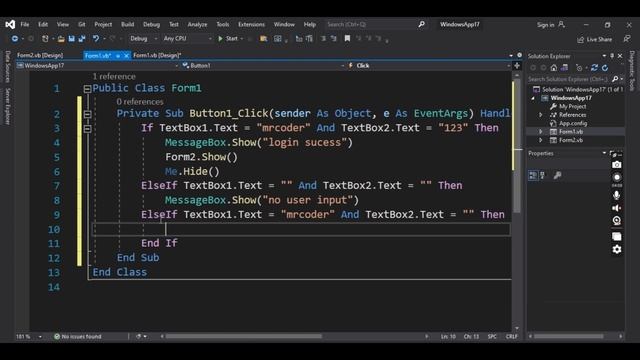Click the New Project toolbar icon
Screen dimensions: 640x360
(45, 39)
